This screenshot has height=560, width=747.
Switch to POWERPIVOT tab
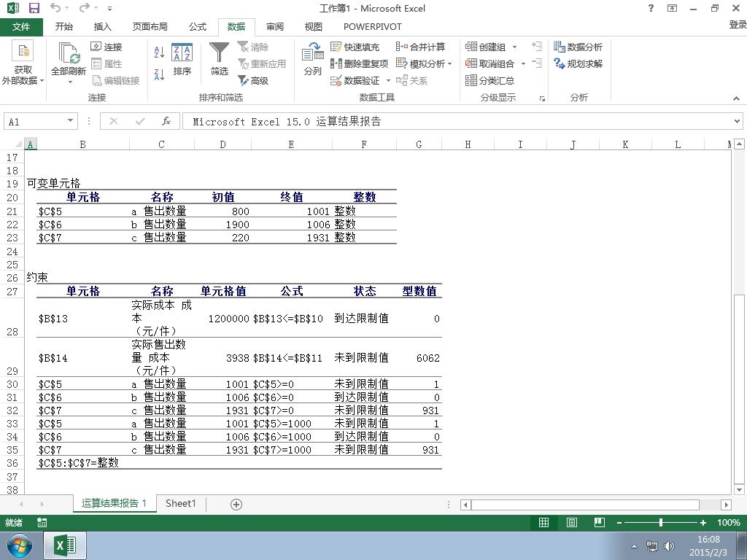point(373,27)
